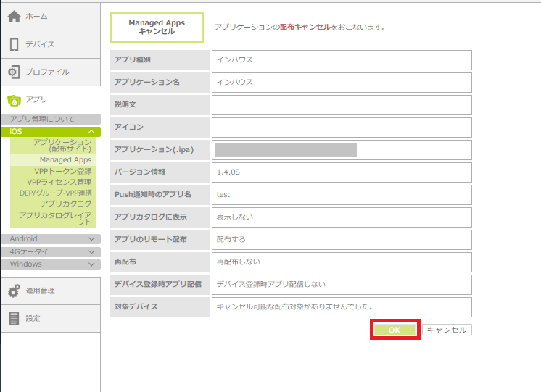Collapse the iOS section
Screen dimensions: 541x392
91,131
